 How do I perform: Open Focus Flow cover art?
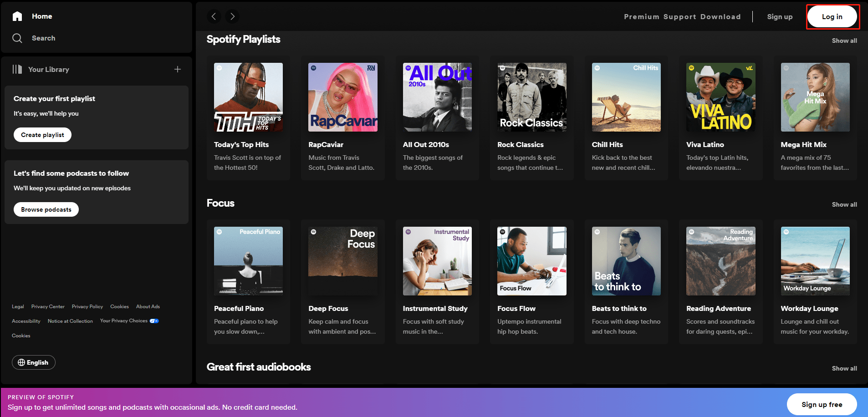[x=532, y=261]
